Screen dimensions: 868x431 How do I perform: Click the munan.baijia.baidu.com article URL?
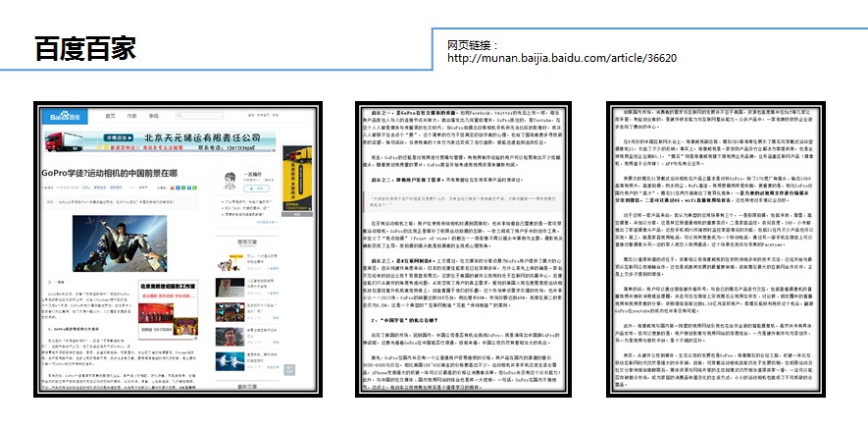click(562, 58)
